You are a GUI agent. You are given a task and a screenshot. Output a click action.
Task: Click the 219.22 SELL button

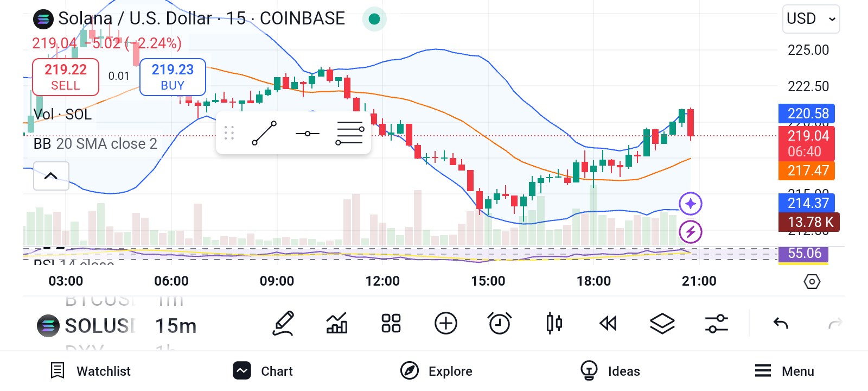pos(66,77)
